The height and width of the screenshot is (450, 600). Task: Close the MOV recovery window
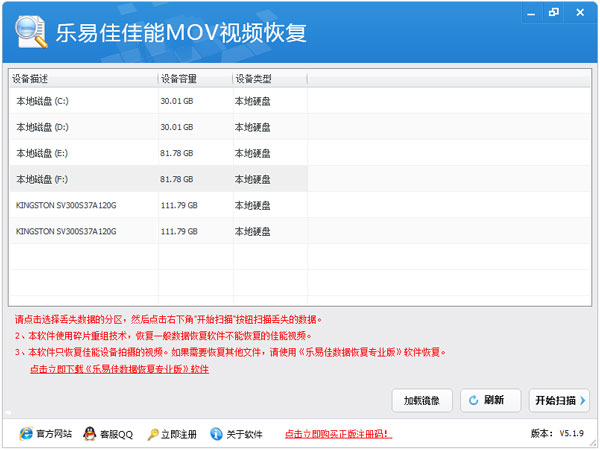(x=579, y=11)
